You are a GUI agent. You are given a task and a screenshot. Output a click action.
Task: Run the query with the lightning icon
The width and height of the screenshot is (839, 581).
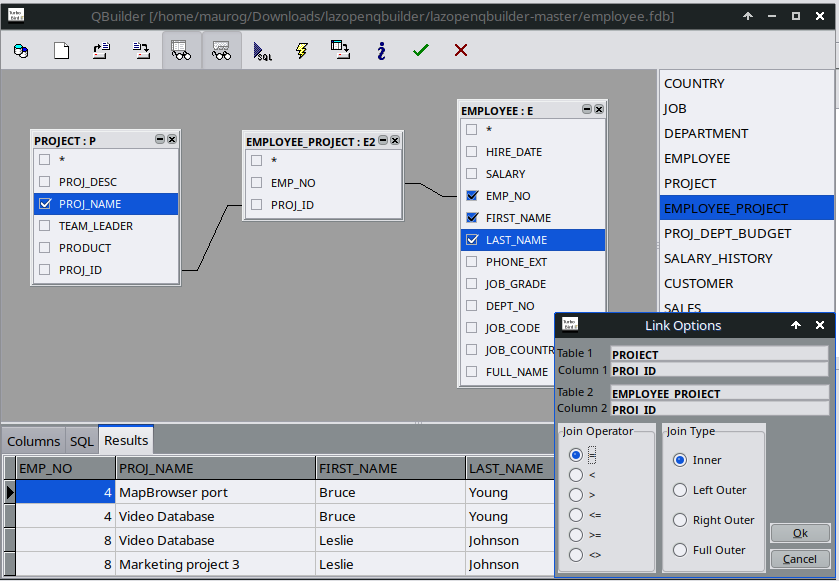(x=302, y=51)
